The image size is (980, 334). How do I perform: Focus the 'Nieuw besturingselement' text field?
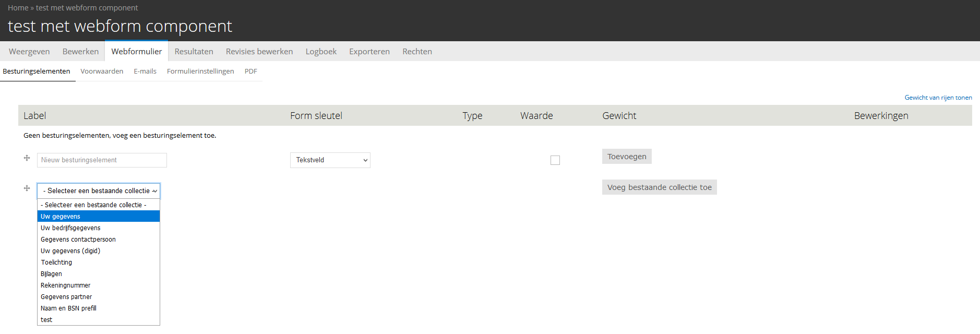coord(102,160)
